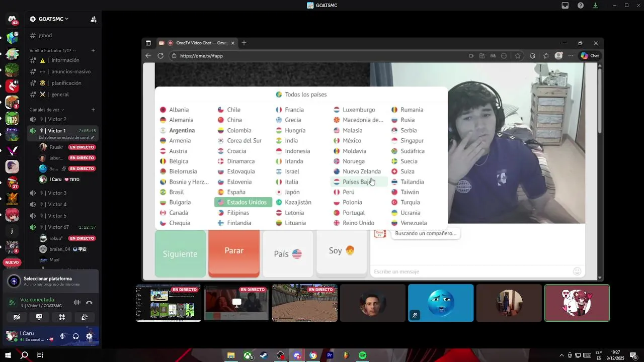Open País country selector button
Viewport: 644px width, 362px height.
pyautogui.click(x=288, y=253)
